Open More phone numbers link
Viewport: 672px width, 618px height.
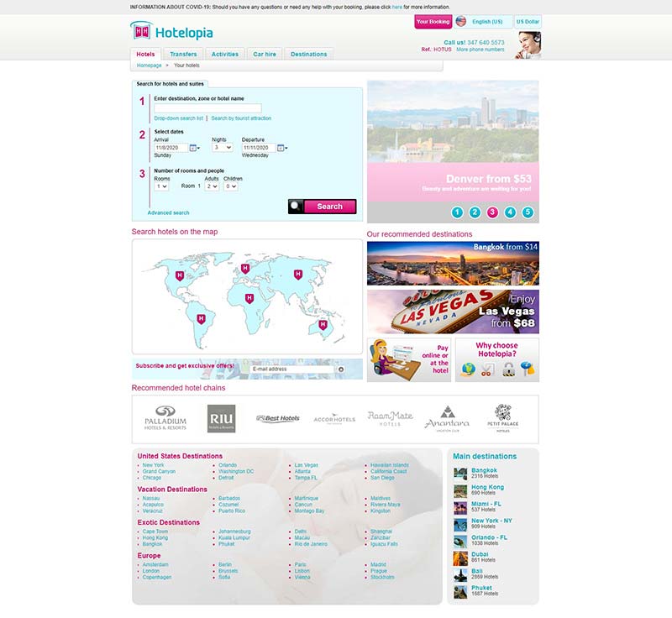click(480, 50)
